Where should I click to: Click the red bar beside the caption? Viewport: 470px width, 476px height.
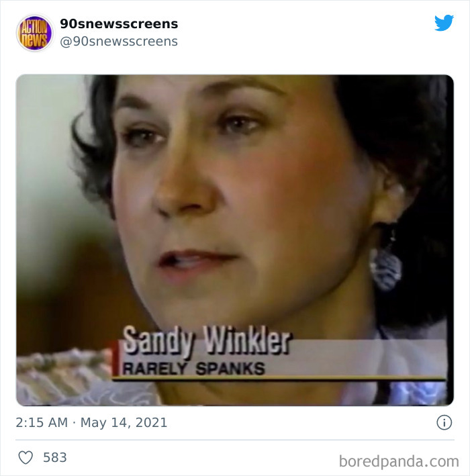[115, 359]
